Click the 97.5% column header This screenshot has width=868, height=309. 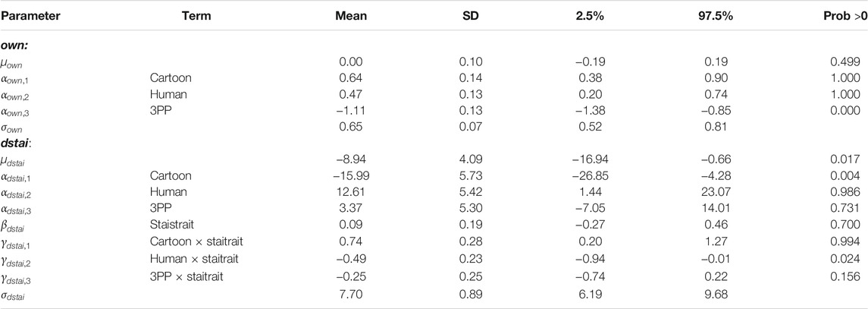point(716,17)
